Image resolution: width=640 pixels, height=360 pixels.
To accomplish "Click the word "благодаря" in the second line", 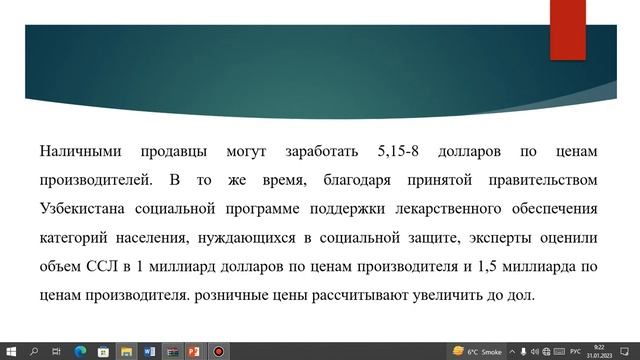I will pyautogui.click(x=357, y=180).
